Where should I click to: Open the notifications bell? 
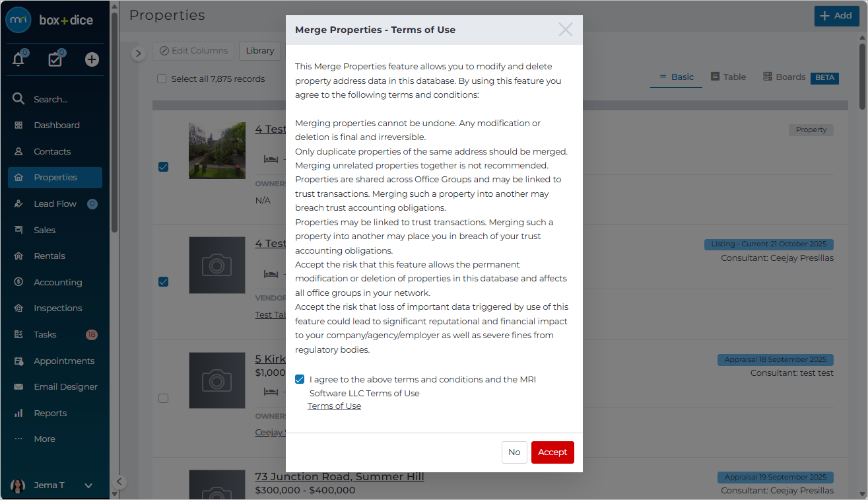click(x=18, y=59)
